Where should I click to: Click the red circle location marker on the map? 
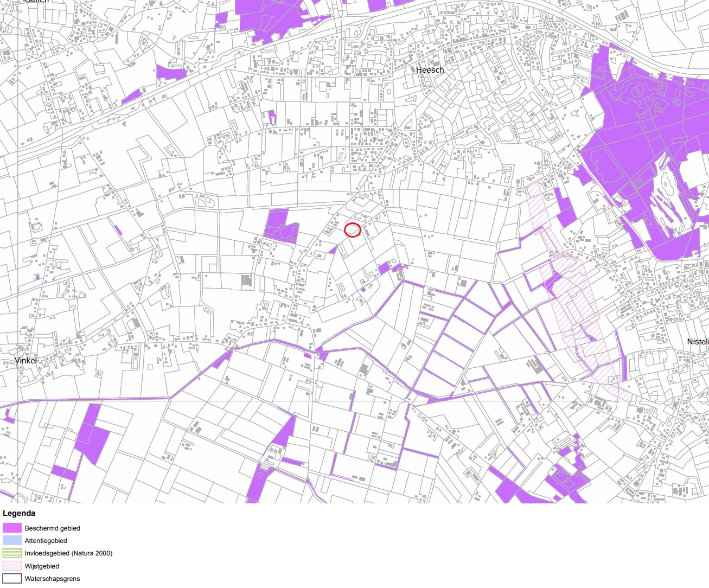click(x=353, y=230)
